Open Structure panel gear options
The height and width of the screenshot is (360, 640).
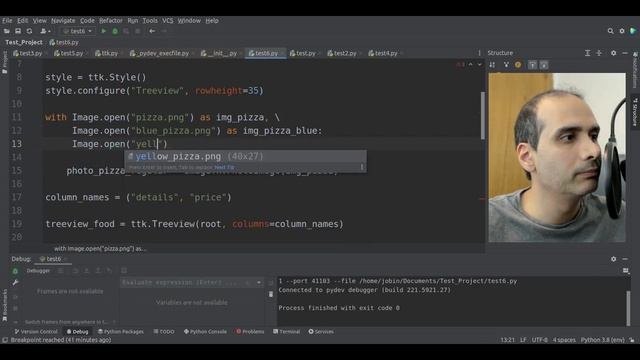click(x=613, y=53)
